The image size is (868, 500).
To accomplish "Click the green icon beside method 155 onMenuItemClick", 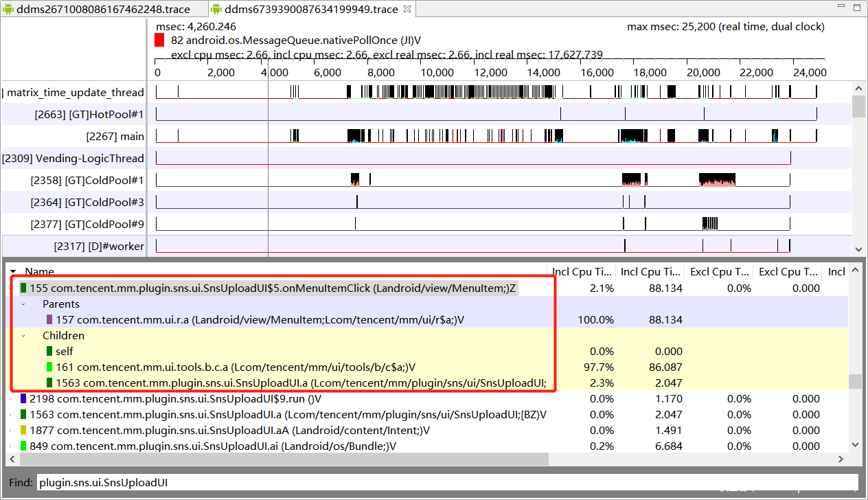I will [24, 288].
